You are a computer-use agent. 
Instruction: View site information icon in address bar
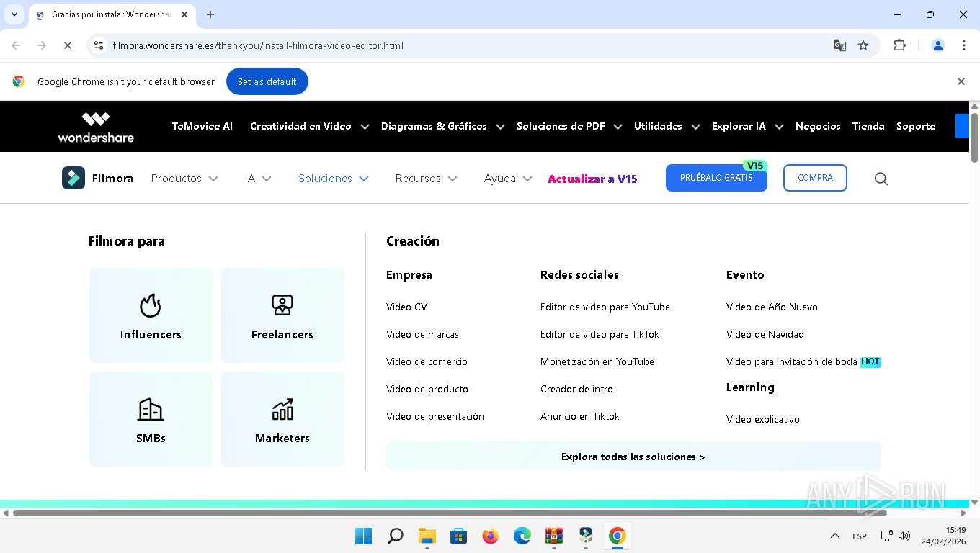coord(99,45)
